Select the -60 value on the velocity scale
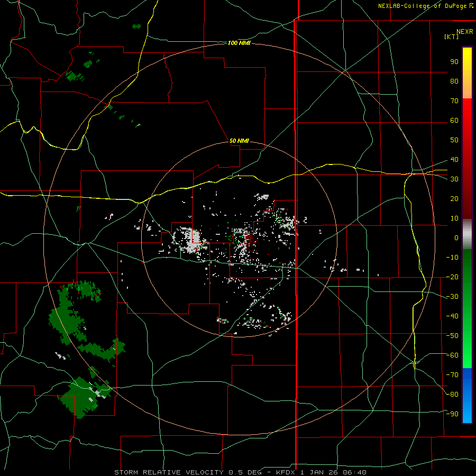The image size is (476, 476). (x=452, y=355)
